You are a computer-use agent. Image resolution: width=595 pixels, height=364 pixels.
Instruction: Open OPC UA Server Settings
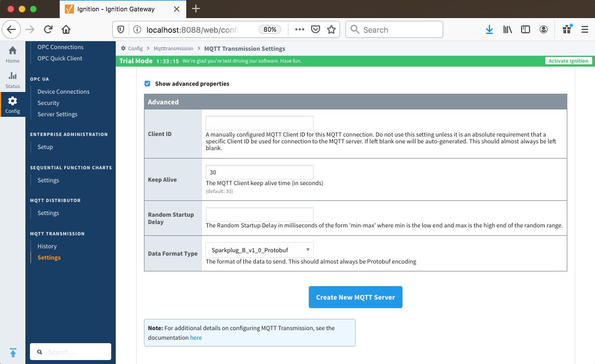pyautogui.click(x=58, y=114)
